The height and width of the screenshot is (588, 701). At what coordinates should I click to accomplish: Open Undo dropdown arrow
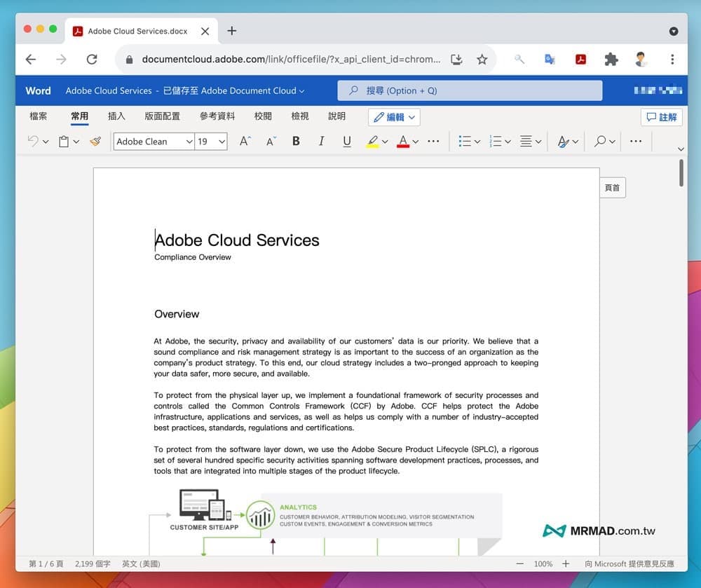[46, 142]
